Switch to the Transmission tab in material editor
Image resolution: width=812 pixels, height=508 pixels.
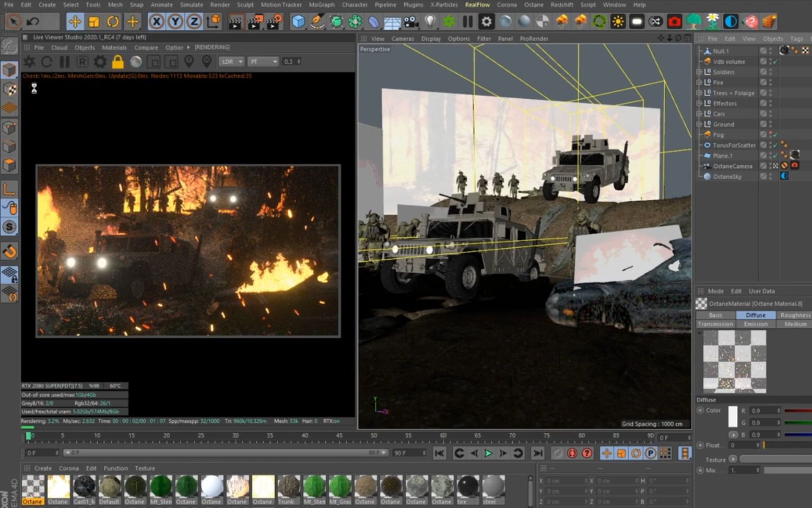[715, 324]
